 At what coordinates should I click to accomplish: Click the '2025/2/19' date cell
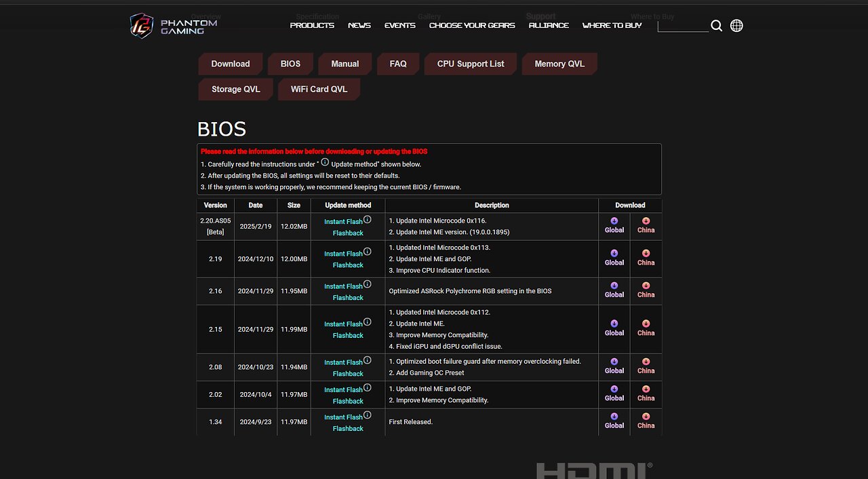click(x=256, y=227)
